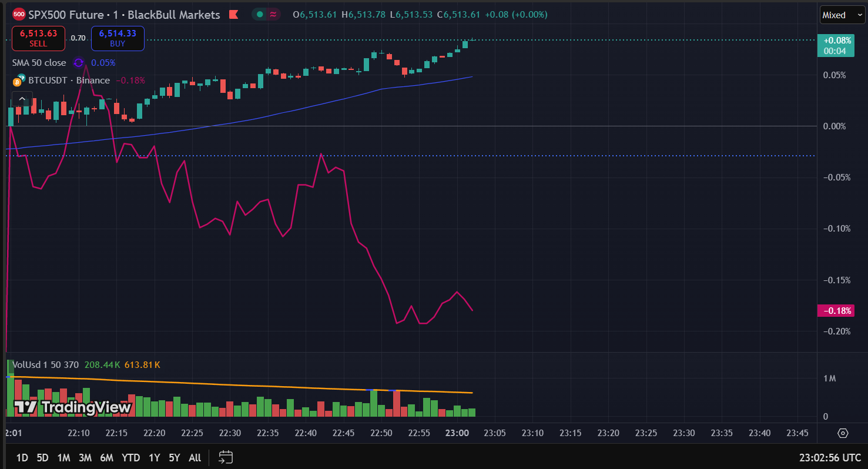Click the -0.10% level on price scale
This screenshot has width=868, height=469.
836,229
